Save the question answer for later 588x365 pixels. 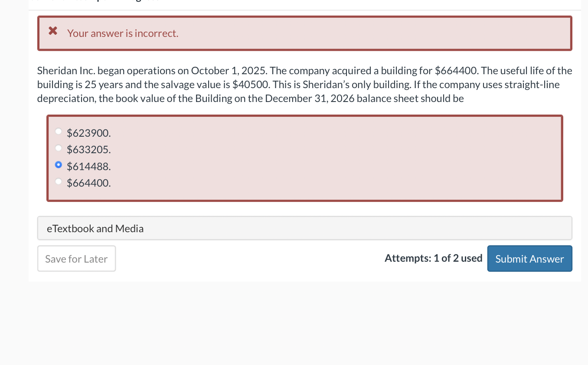coord(76,258)
